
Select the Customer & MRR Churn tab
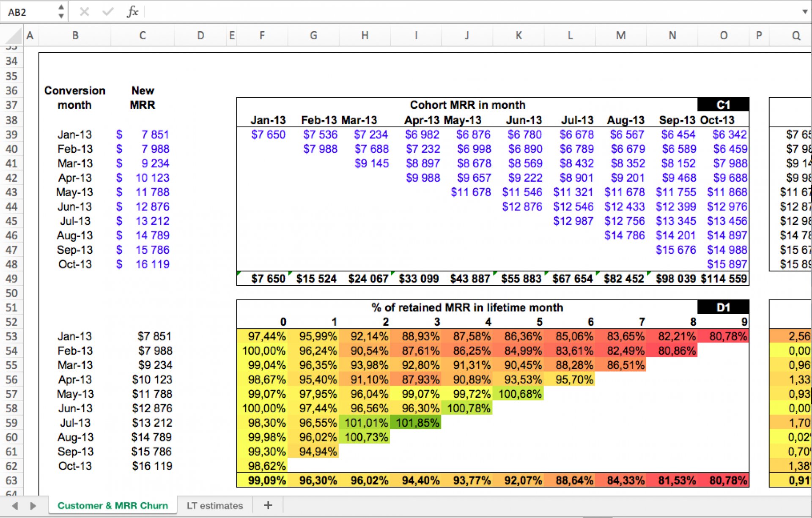pyautogui.click(x=112, y=505)
